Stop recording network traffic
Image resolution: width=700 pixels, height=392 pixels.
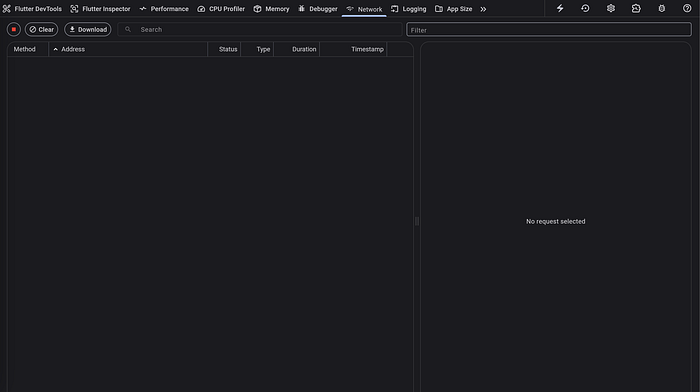(14, 29)
